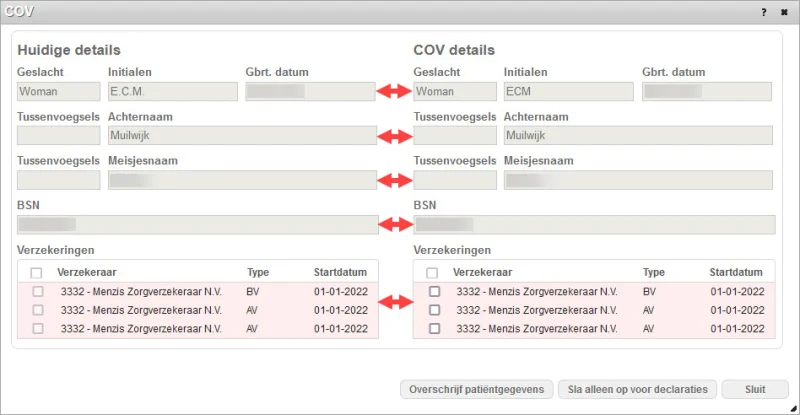Check the last AV row under COV details

coord(434,328)
